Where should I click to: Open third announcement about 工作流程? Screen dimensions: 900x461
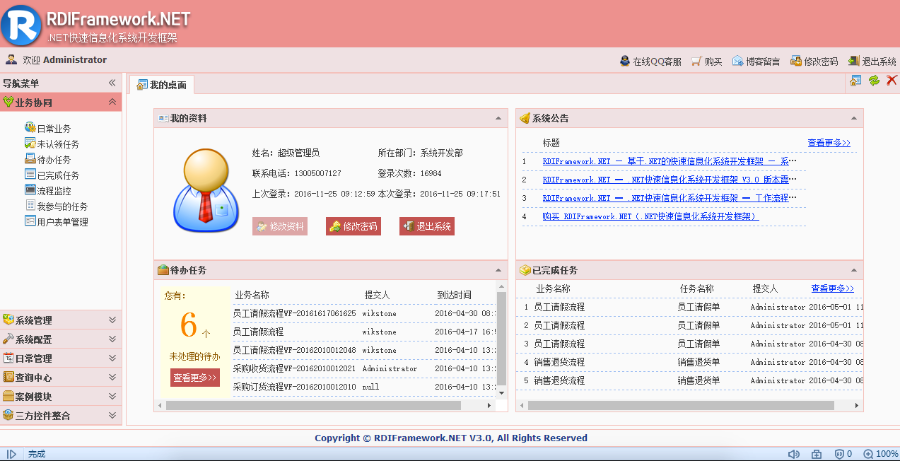(x=670, y=197)
